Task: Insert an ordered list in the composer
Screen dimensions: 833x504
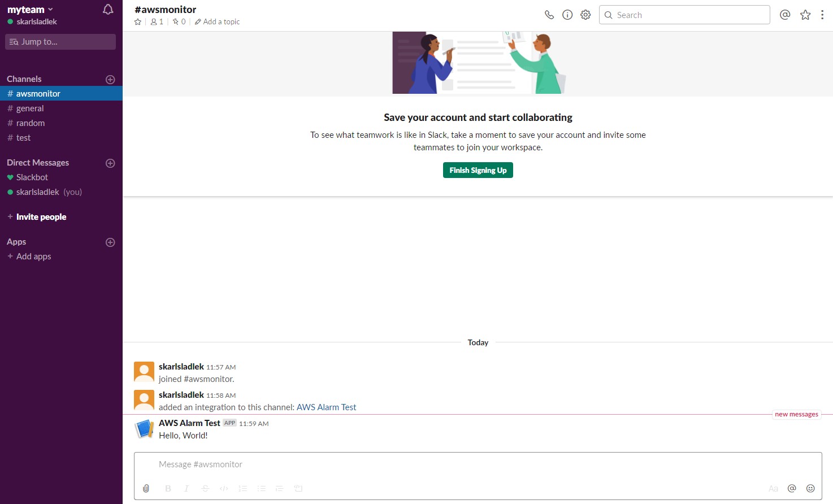Action: click(x=243, y=489)
